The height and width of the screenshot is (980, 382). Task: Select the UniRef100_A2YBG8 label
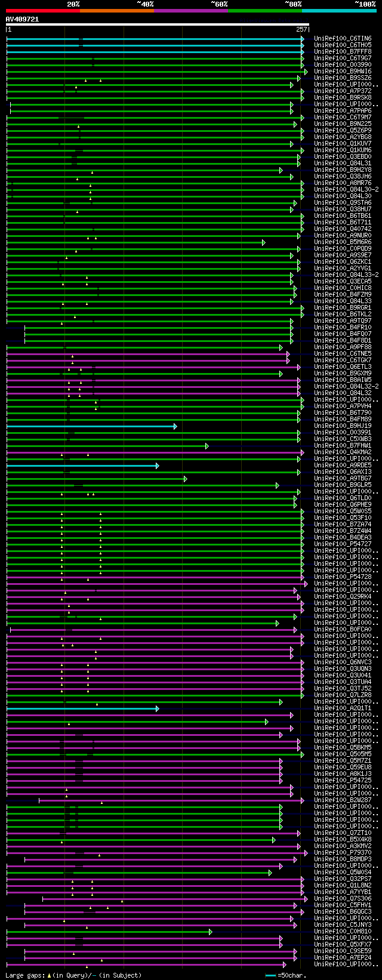coord(343,137)
